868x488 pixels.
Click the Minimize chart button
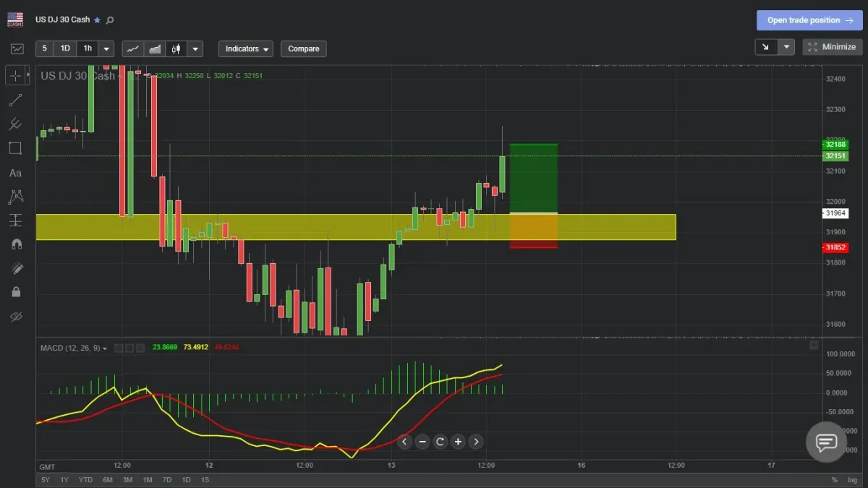[x=832, y=47]
